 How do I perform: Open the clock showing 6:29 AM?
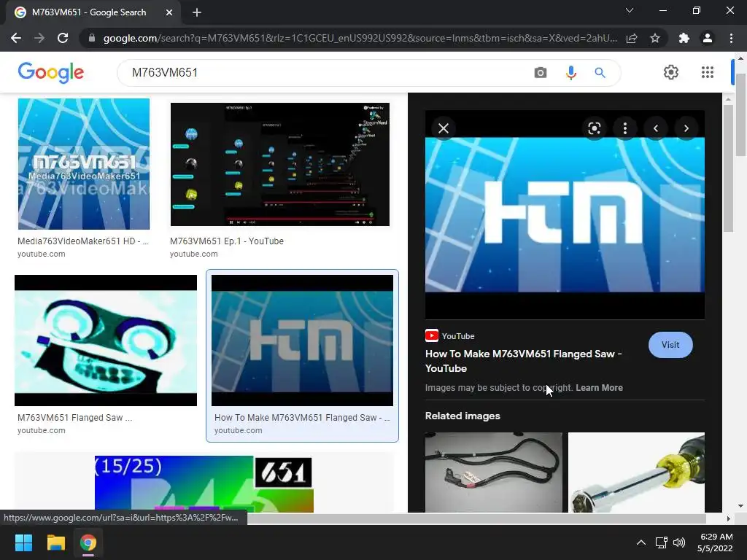pos(715,542)
